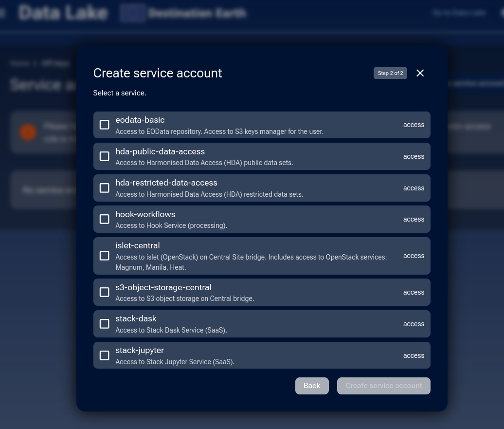Expand access details for stack-jupyter
Screen dimensions: 504x429
tap(414, 355)
